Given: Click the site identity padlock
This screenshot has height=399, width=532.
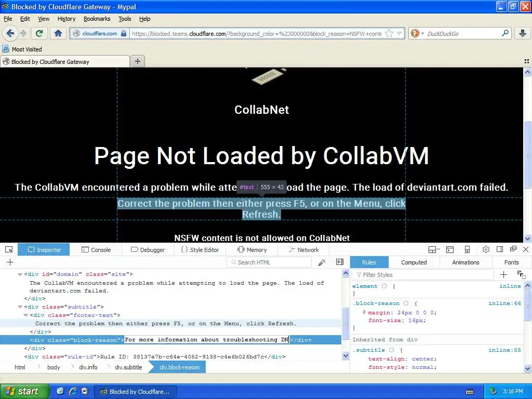Looking at the screenshot, I should pos(124,33).
